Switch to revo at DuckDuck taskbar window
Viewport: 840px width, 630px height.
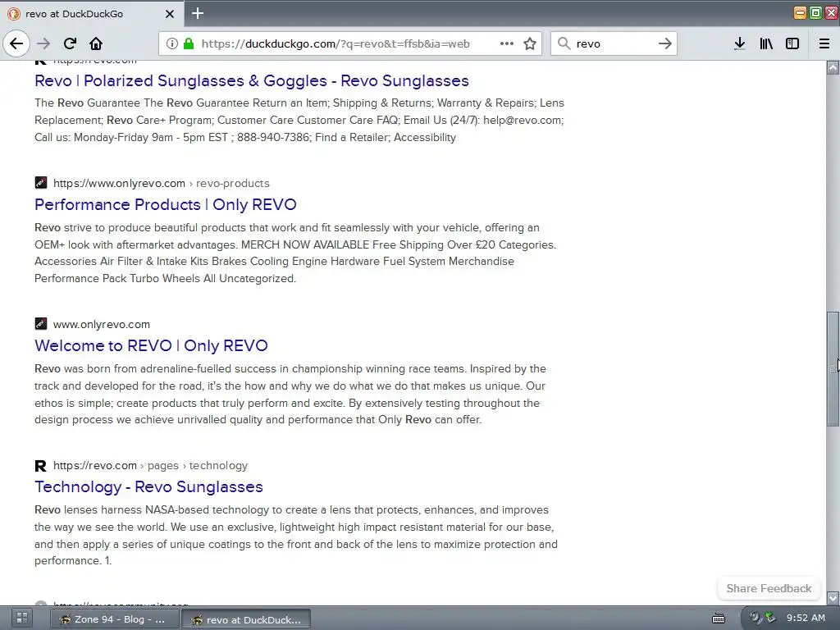(246, 619)
